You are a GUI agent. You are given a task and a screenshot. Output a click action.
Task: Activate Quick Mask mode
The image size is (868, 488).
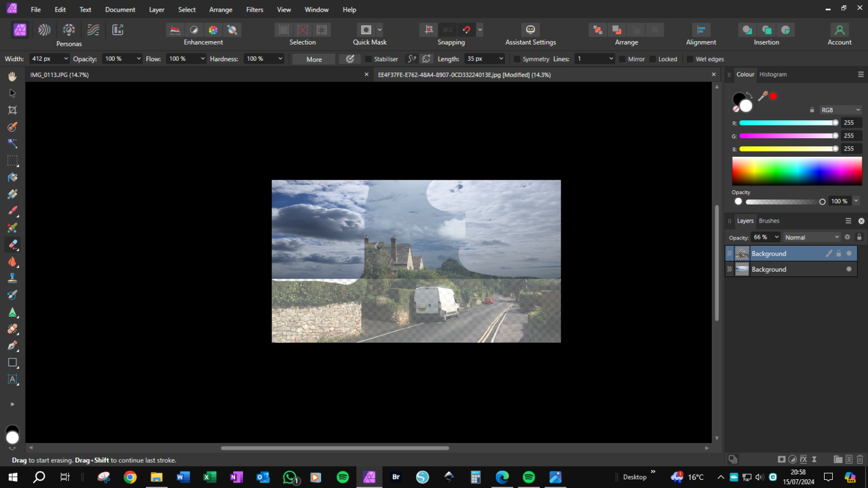pyautogui.click(x=366, y=29)
